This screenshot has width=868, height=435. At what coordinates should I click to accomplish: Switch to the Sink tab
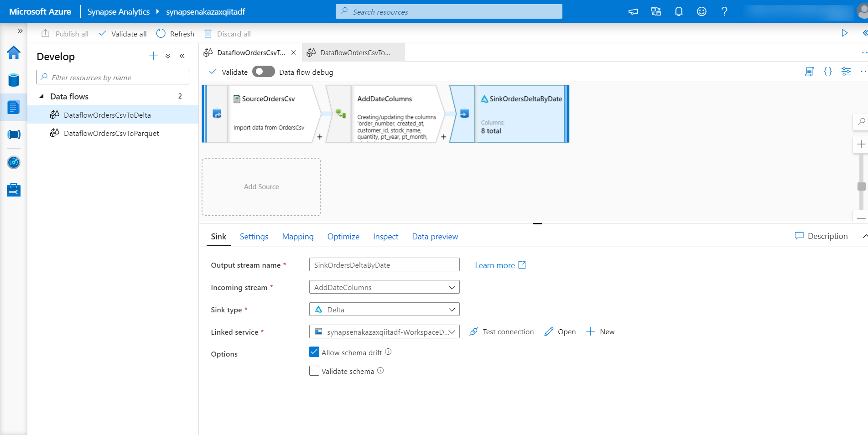coord(218,237)
